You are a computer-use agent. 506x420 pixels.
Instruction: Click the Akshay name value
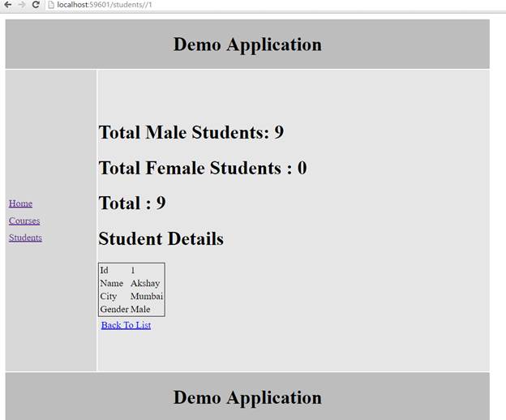[x=145, y=283]
